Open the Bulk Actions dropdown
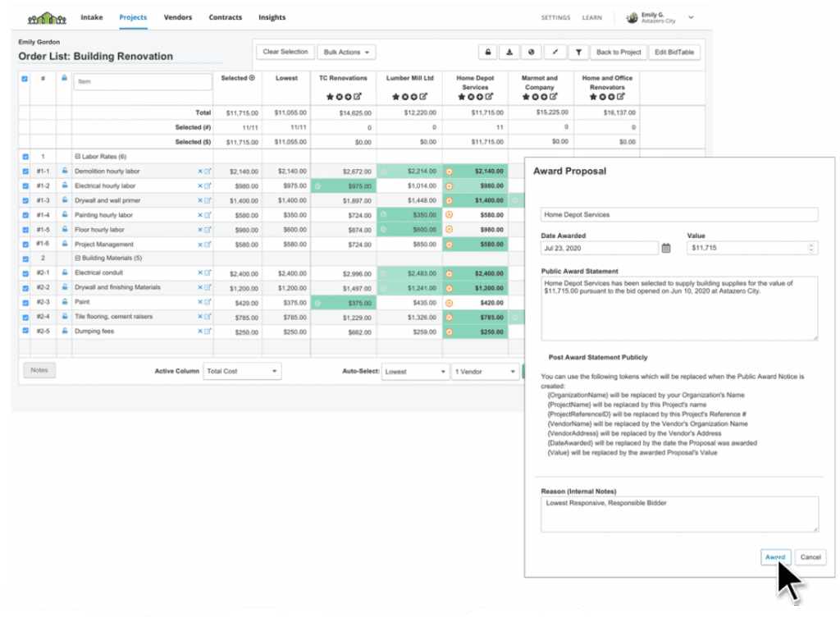Viewport: 840px width, 618px height. pos(345,52)
